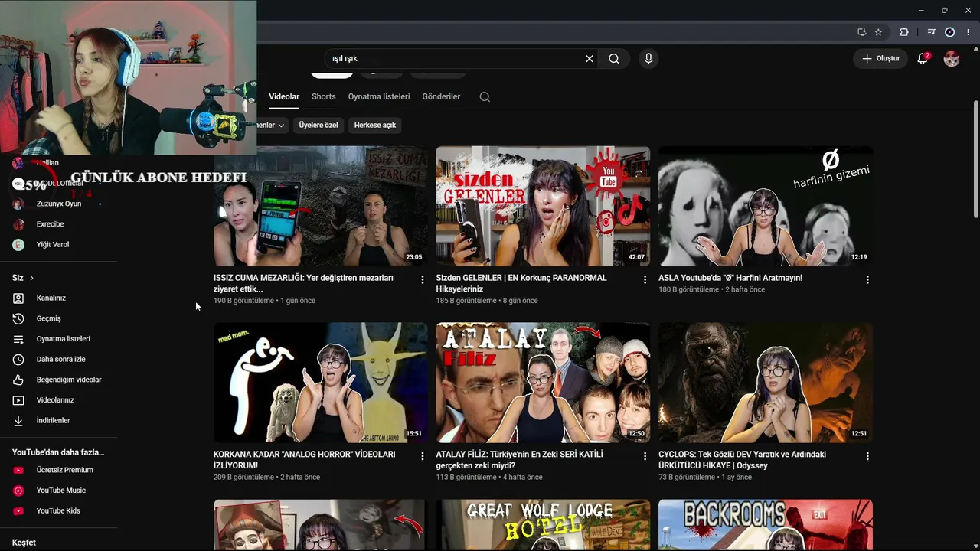Click the YouTube Music icon in sidebar
This screenshot has width=980, height=551.
[18, 491]
